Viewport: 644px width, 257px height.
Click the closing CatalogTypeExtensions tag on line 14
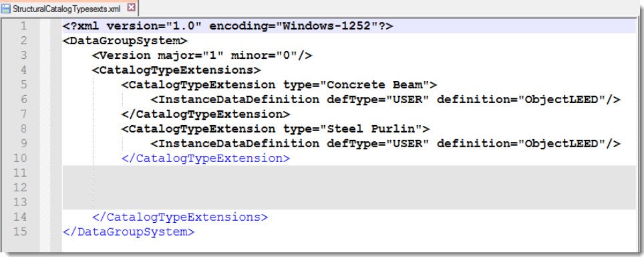(x=180, y=217)
